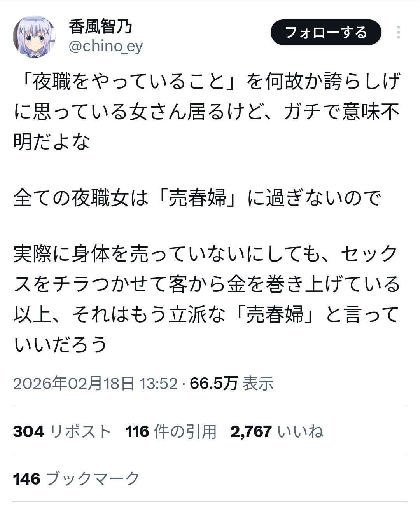The width and height of the screenshot is (420, 513).
Task: Show the いいね likes list
Action: 300,431
